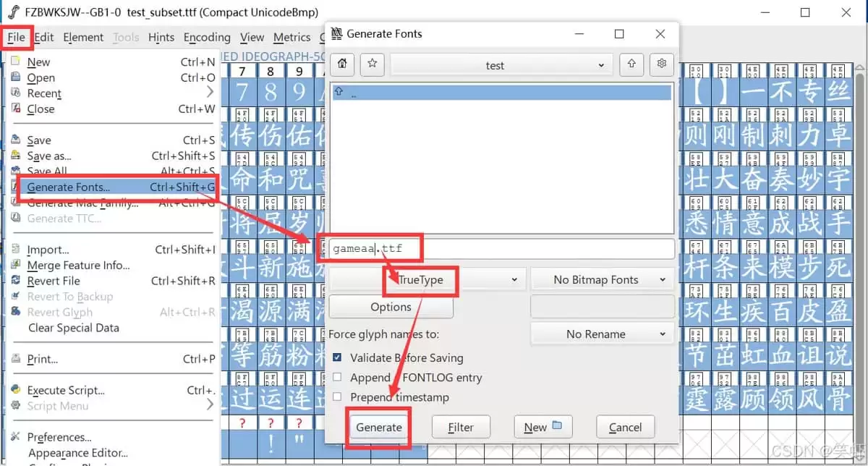Enable Append a FONTLOG entry checkbox

coord(337,377)
